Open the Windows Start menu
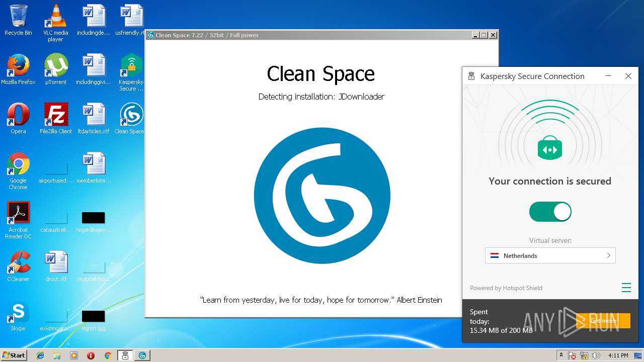The image size is (644, 362). (x=14, y=355)
